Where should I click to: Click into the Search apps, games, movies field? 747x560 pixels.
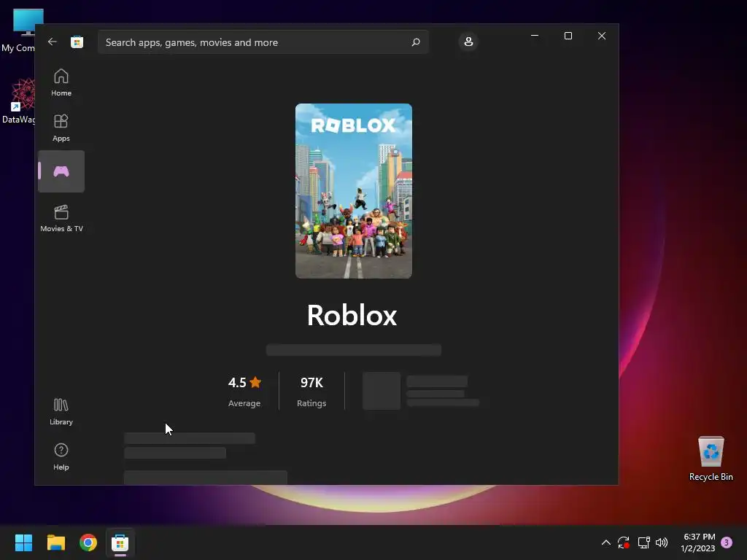coord(263,42)
